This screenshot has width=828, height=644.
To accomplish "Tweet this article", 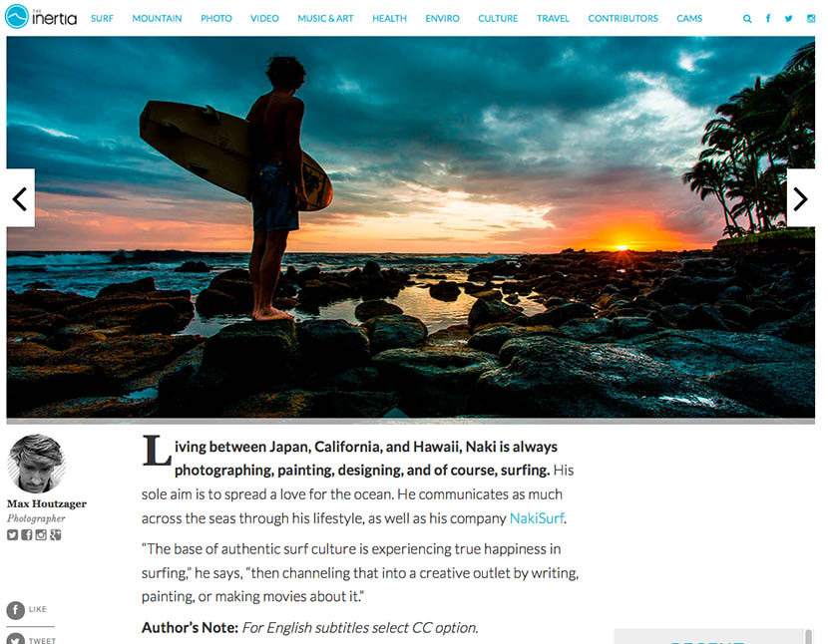I will pos(31,639).
